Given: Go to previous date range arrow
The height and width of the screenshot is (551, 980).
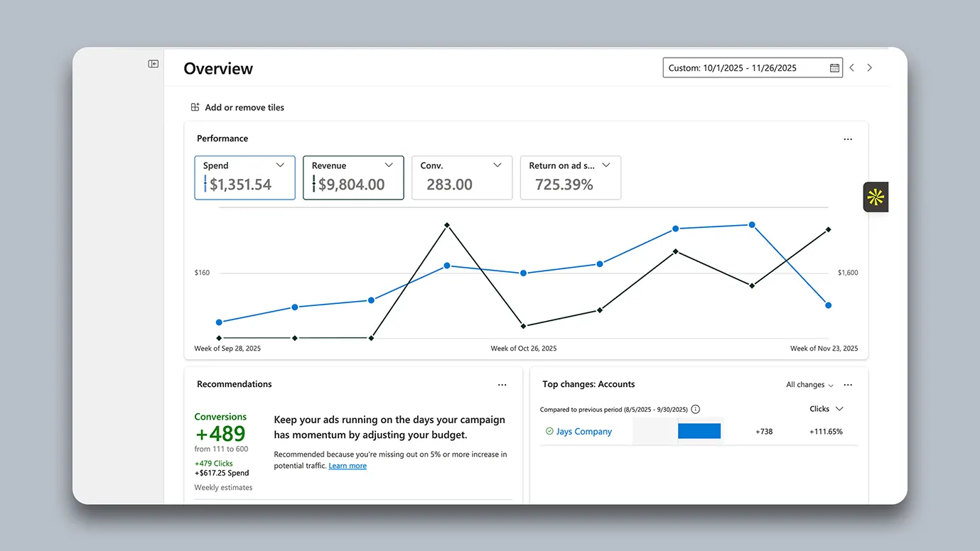Looking at the screenshot, I should (852, 67).
